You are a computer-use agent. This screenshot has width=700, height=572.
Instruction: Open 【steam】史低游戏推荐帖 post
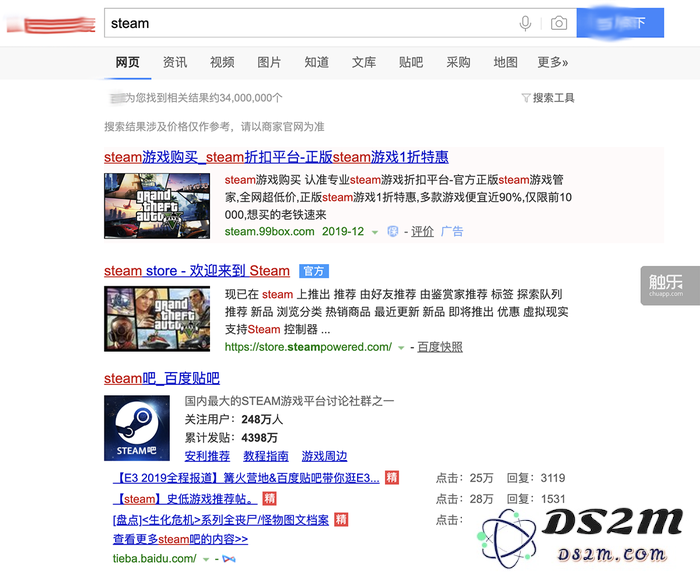tap(185, 499)
